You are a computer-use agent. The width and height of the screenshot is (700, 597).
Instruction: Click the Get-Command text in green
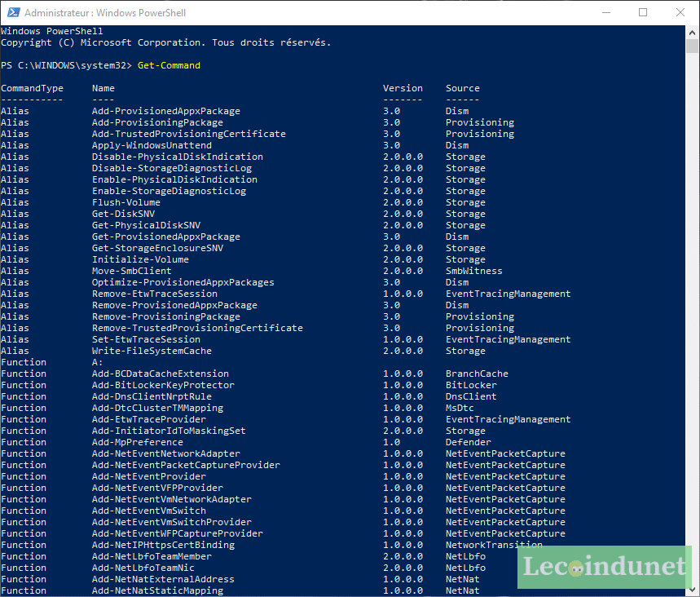coord(167,64)
